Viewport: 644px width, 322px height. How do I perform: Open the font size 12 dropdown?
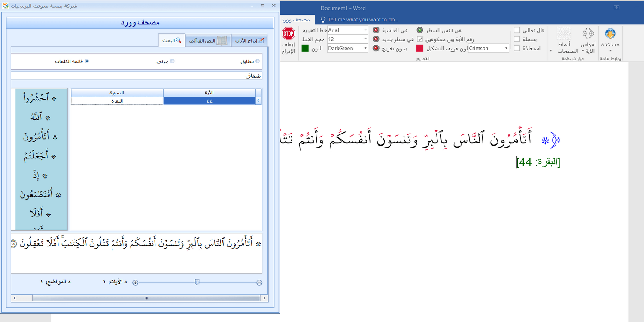(365, 39)
